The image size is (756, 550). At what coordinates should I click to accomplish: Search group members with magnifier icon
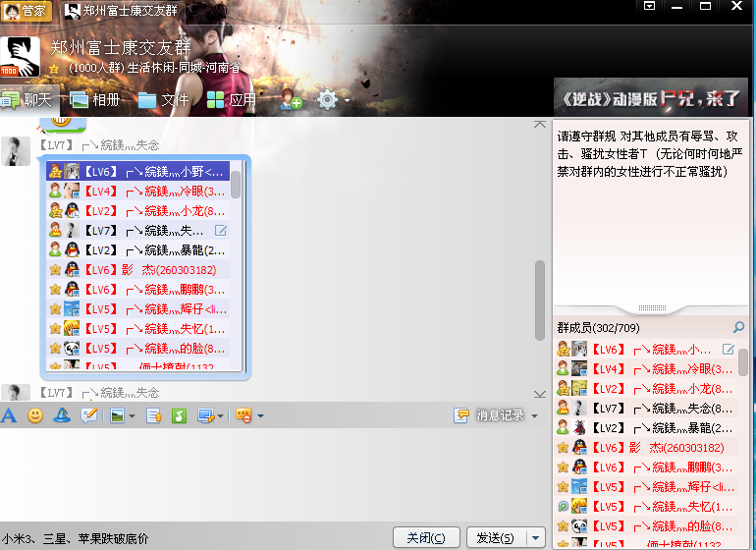[x=738, y=327]
